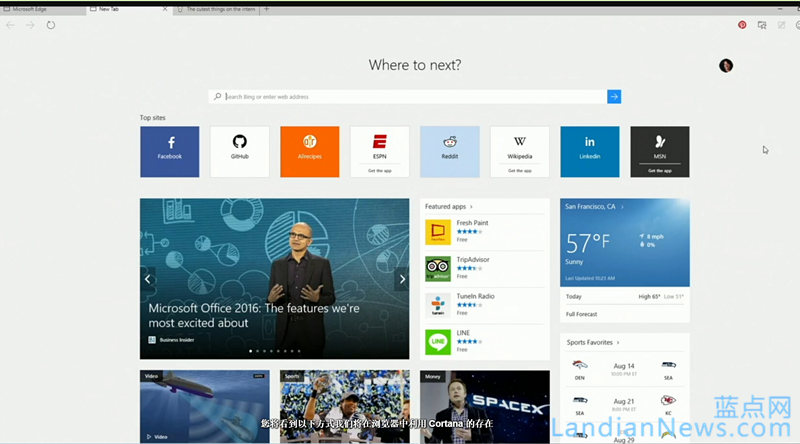Open the Reddit top site tile
This screenshot has width=800, height=444.
(x=449, y=152)
